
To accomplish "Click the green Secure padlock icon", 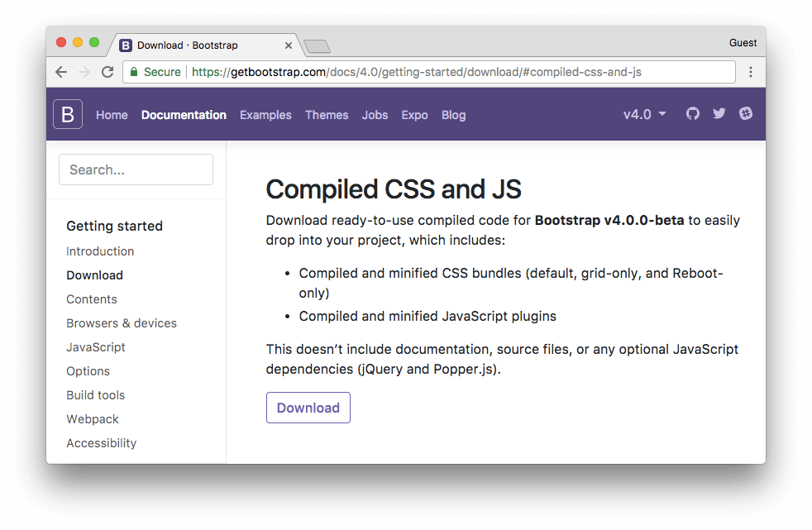I will 134,72.
